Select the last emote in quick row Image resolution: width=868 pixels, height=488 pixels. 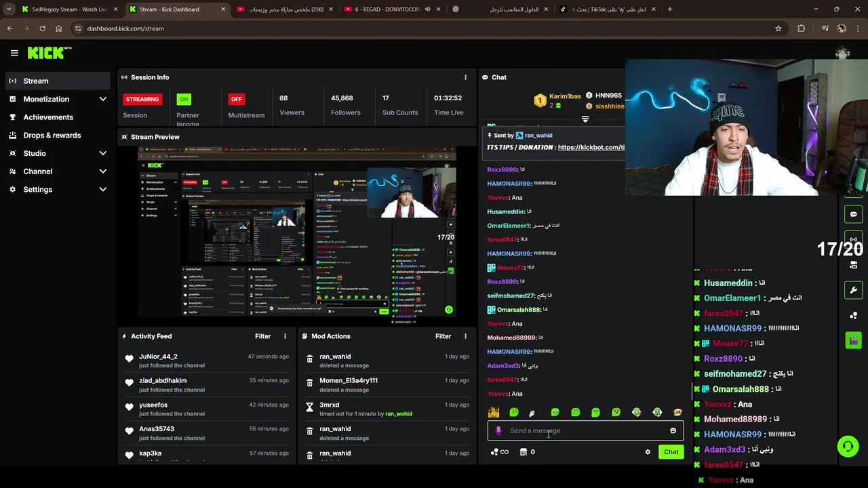pos(677,412)
